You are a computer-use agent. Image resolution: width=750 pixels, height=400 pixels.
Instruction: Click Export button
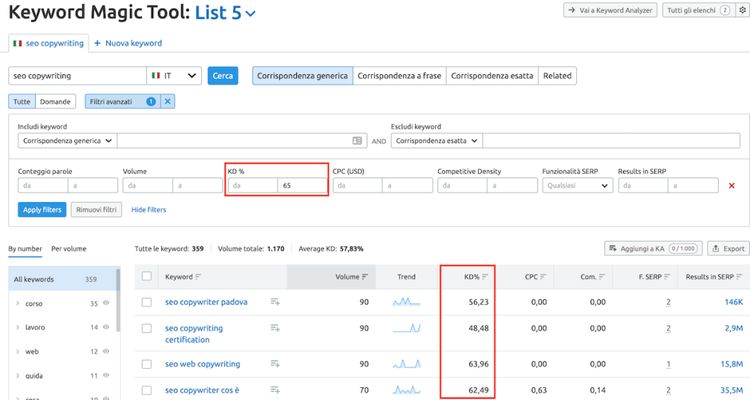[x=728, y=248]
